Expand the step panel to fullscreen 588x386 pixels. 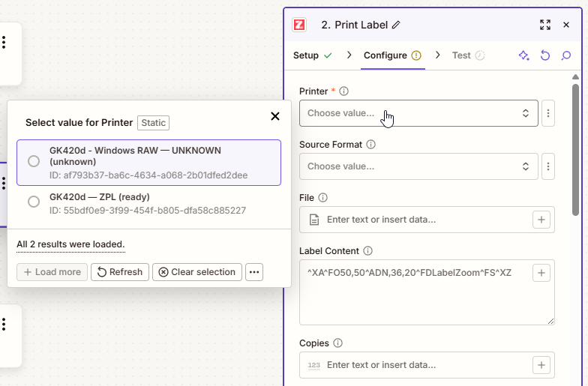tap(545, 25)
